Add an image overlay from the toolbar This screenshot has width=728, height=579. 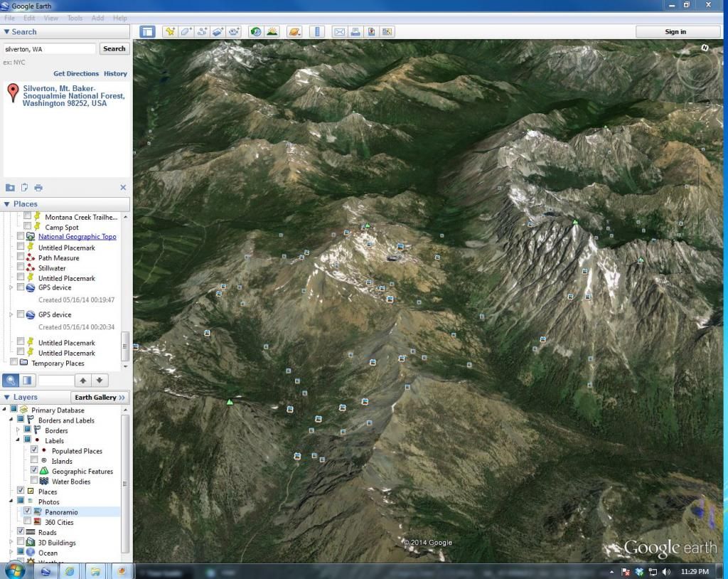coord(218,31)
